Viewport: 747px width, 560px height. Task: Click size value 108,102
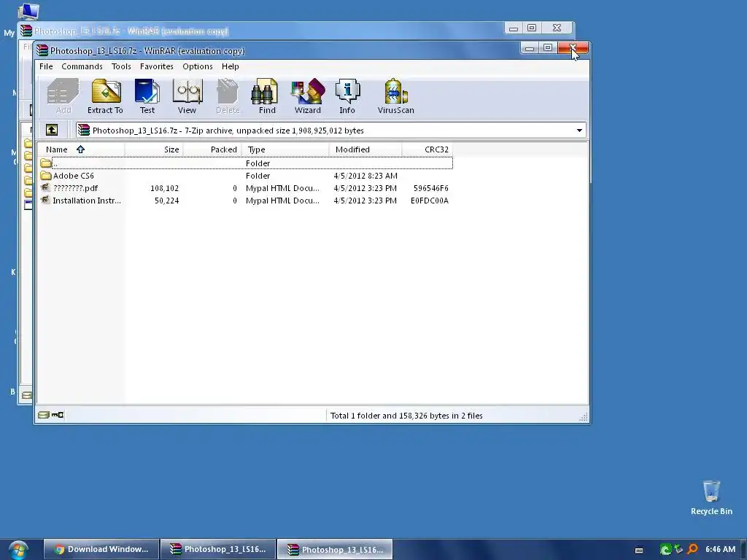[164, 188]
